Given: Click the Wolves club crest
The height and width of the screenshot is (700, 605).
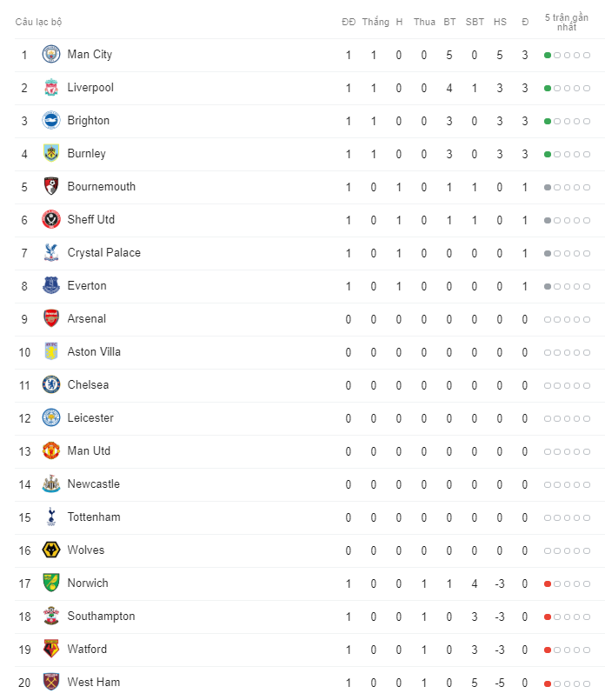Looking at the screenshot, I should (x=51, y=550).
